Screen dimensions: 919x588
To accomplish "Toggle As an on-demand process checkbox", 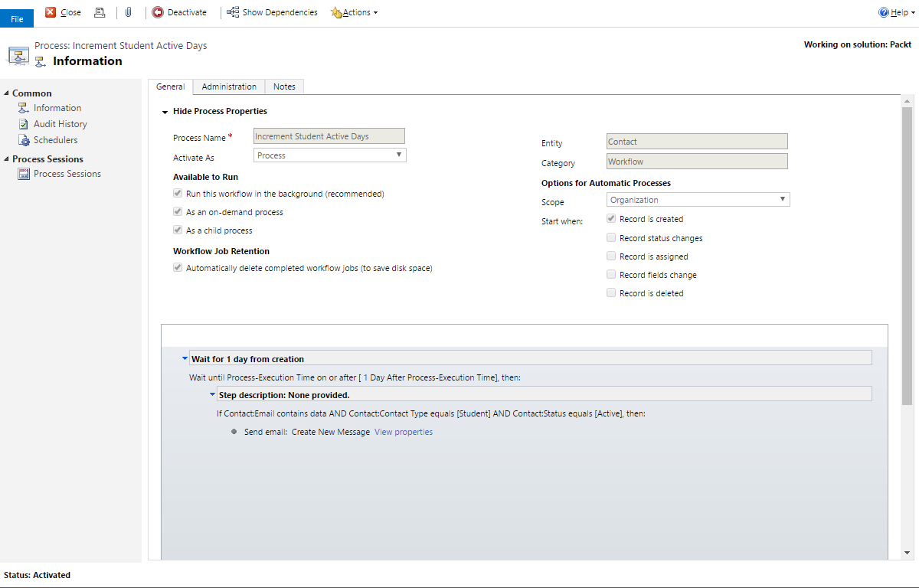I will point(178,212).
